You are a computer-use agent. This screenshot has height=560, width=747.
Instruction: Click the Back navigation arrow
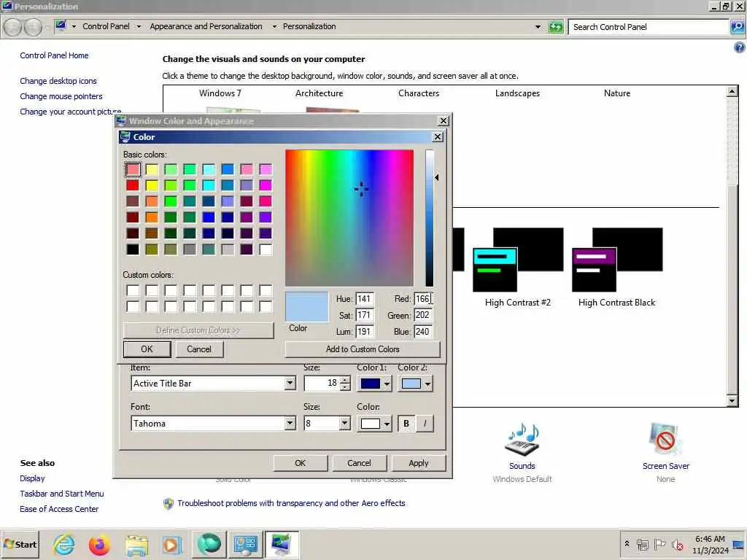(13, 27)
